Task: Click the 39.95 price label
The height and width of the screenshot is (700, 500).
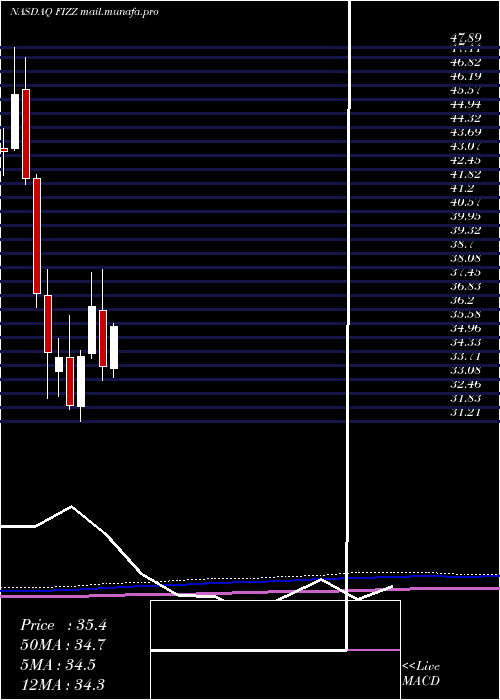Action: [x=465, y=217]
